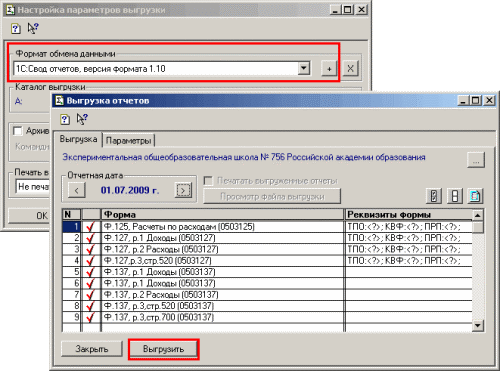This screenshot has height=371, width=500.
Task: Click the help icon in Настройка параметров выгрузки window
Action: tap(15, 29)
